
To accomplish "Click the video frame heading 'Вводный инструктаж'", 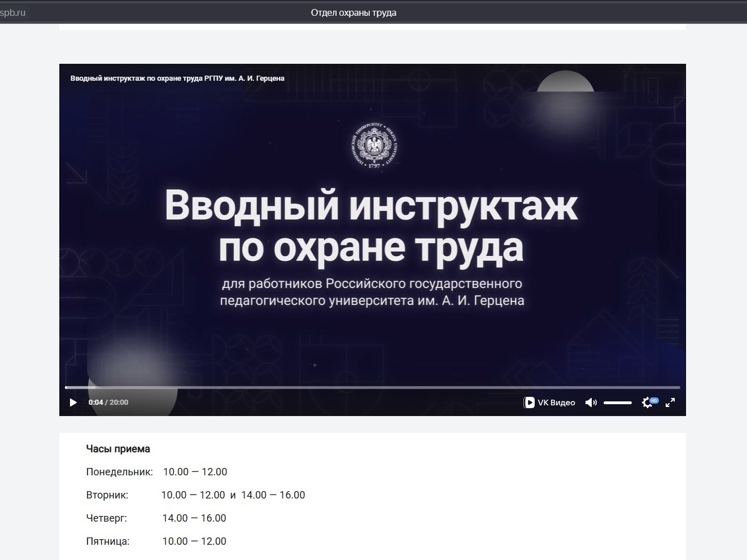I will pos(371,206).
